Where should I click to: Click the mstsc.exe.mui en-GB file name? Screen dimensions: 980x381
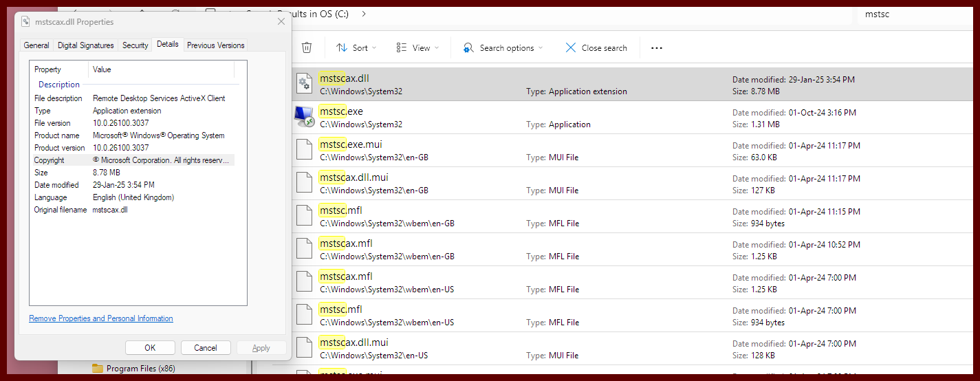coord(351,144)
